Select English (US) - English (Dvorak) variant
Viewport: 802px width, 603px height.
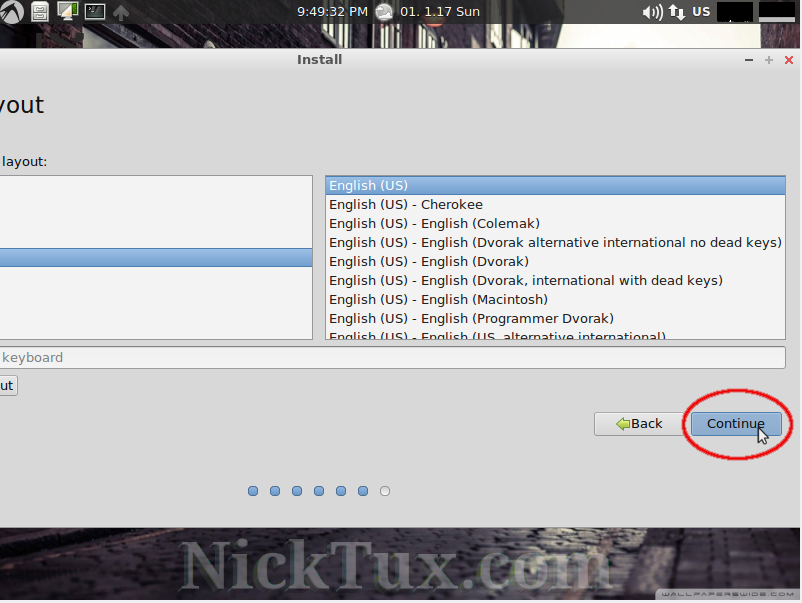[429, 262]
